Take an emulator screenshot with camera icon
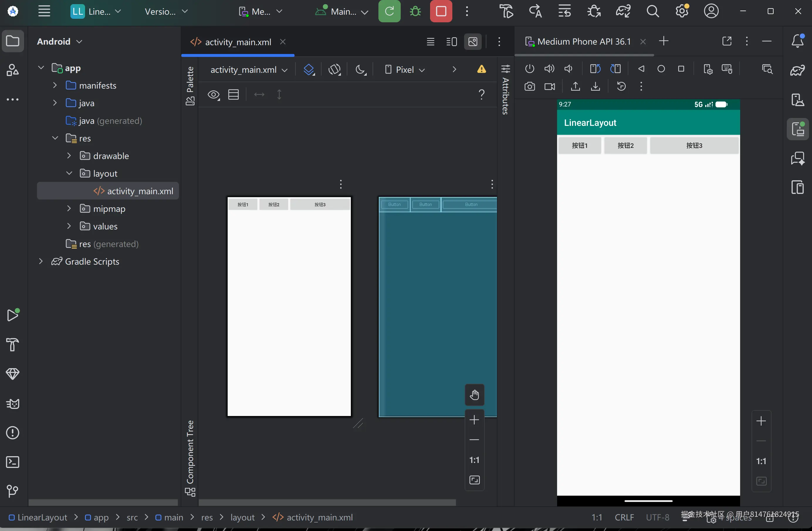This screenshot has height=531, width=812. point(529,87)
